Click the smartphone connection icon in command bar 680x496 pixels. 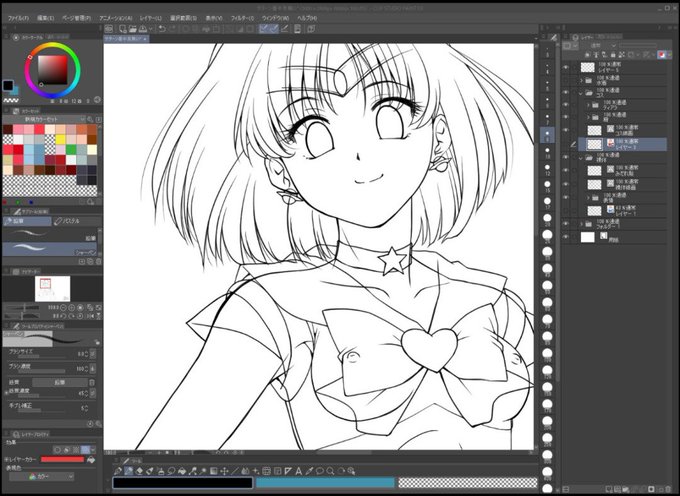click(x=298, y=29)
